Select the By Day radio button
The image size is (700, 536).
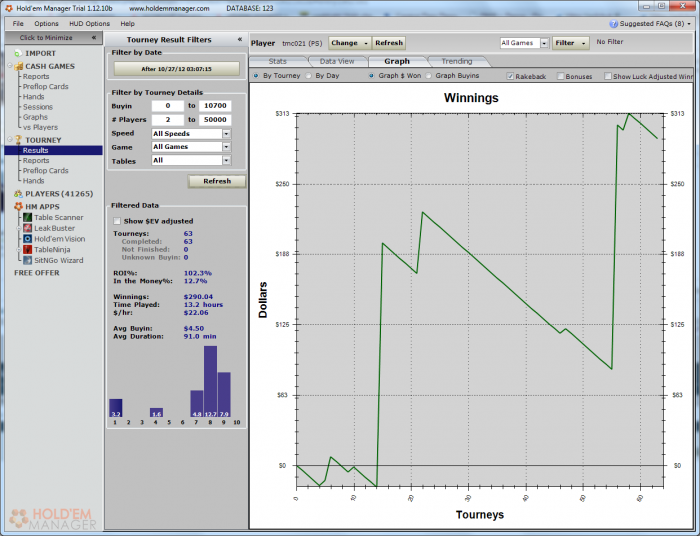(x=308, y=75)
